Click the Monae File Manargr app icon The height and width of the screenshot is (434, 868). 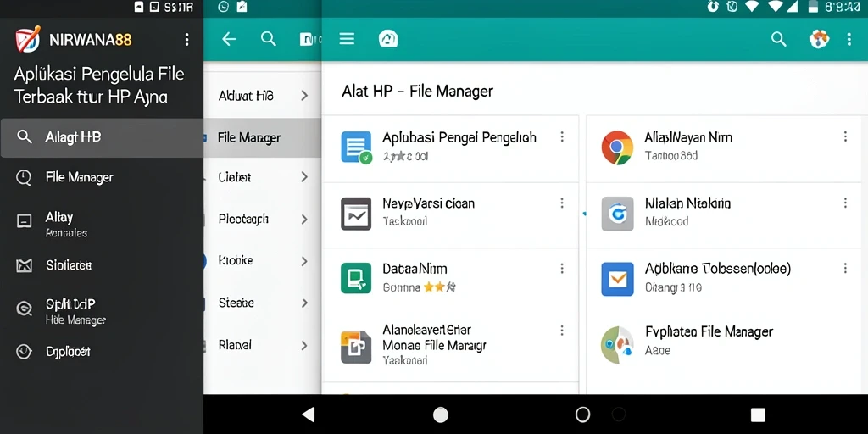[356, 347]
